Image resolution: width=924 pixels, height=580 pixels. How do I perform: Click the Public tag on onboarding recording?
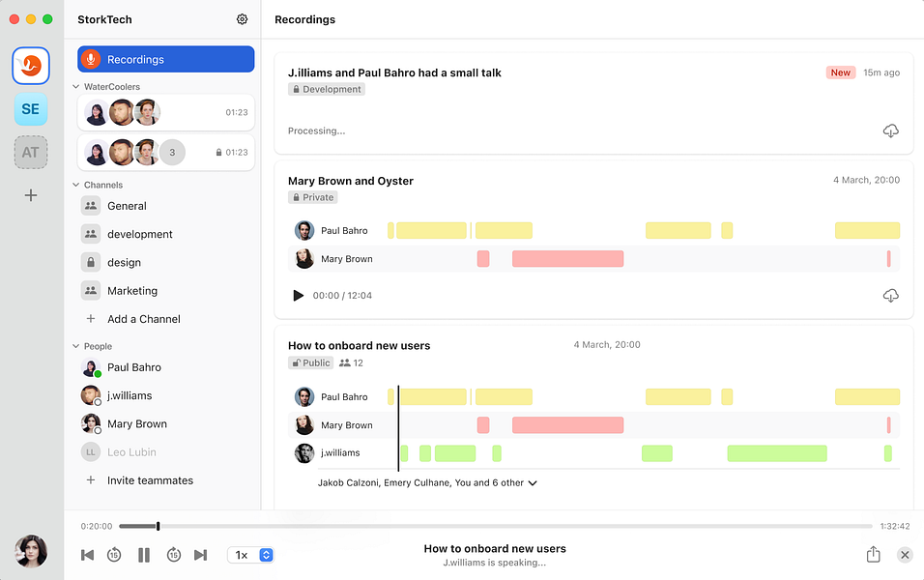tap(310, 363)
